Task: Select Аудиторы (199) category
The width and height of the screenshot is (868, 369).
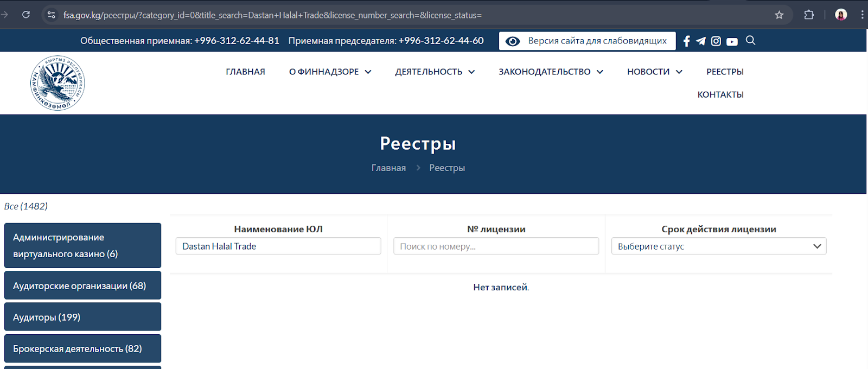Action: (82, 317)
